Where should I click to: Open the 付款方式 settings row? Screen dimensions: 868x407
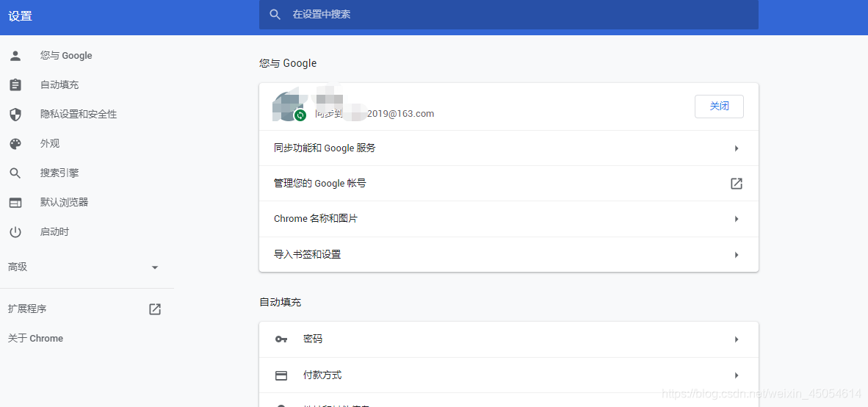[x=509, y=375]
